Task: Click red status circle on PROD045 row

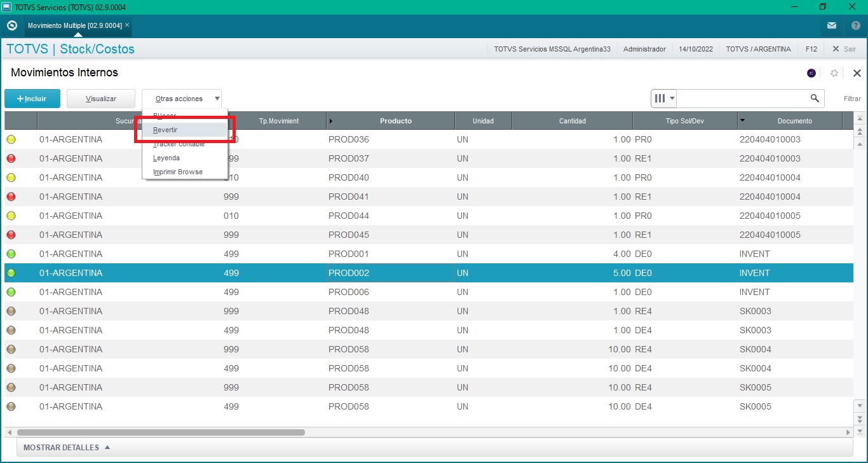Action: [x=11, y=235]
